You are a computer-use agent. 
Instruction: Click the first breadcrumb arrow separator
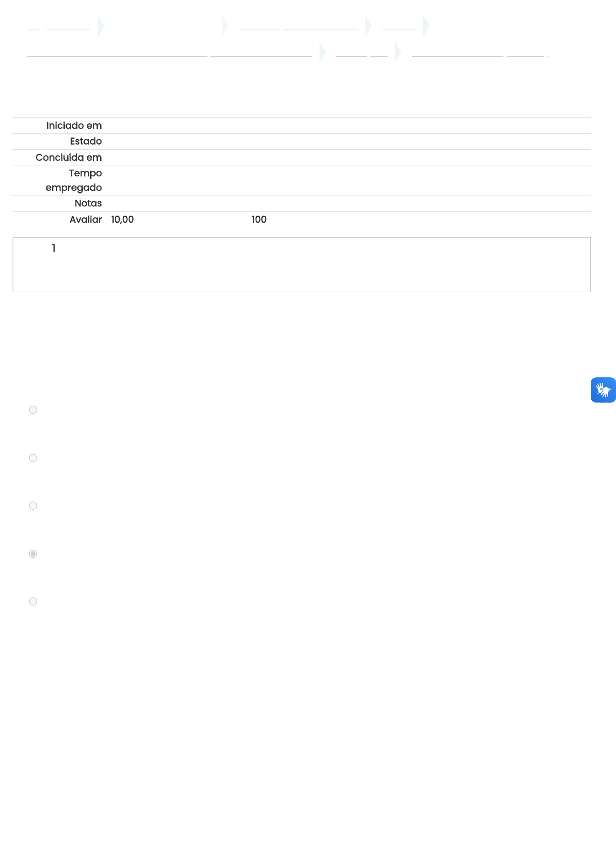coord(101,26)
